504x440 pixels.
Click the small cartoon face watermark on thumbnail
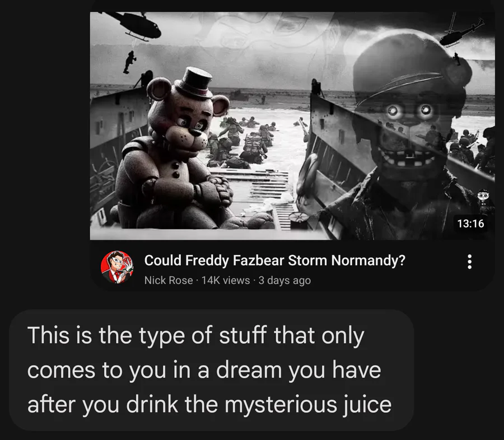coord(483,196)
